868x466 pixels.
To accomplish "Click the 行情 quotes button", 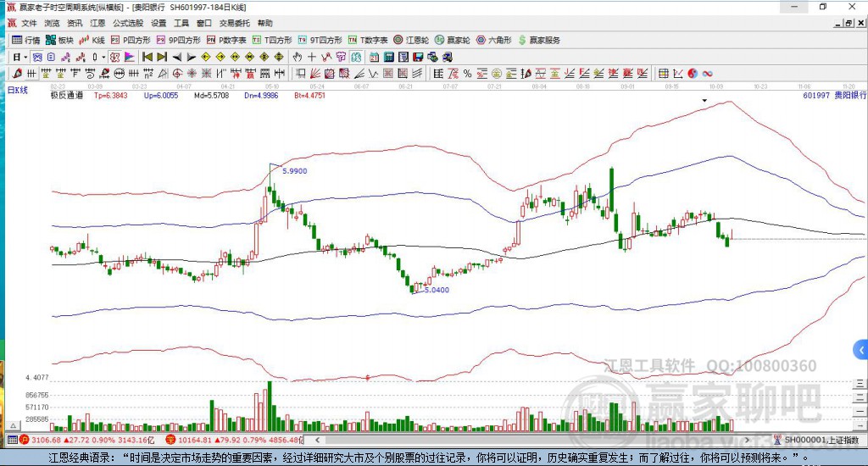I will pyautogui.click(x=26, y=40).
